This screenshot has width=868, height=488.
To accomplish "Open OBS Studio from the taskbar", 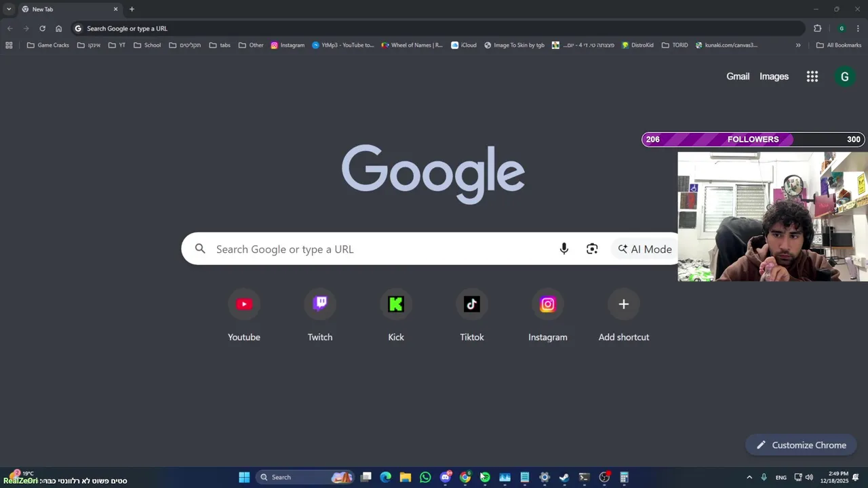I will click(x=604, y=477).
